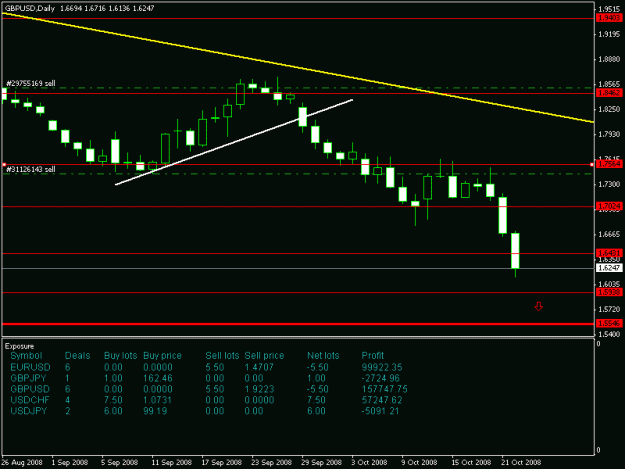This screenshot has height=469, width=625.
Task: Click the #31126143 sell order label
Action: pos(31,169)
